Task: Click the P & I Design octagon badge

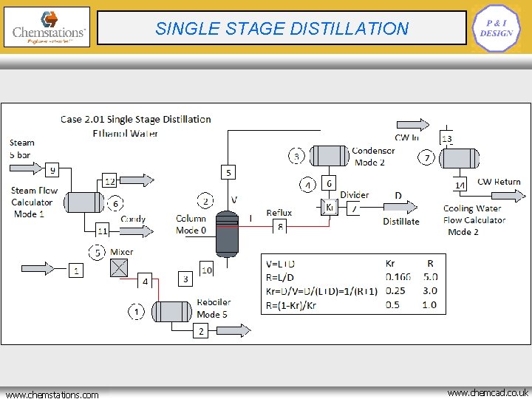Action: [496, 28]
